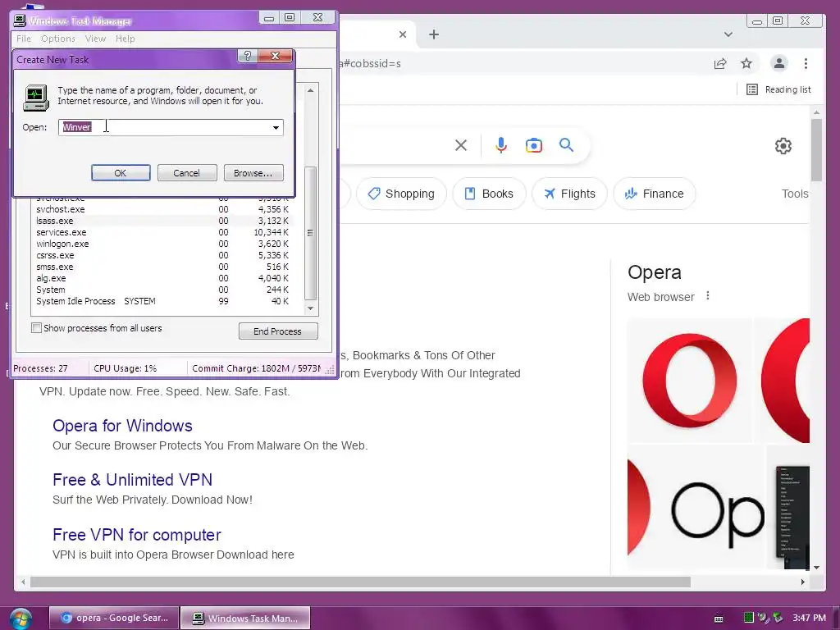
Task: Click the process list scroll down arrow
Action: click(310, 308)
